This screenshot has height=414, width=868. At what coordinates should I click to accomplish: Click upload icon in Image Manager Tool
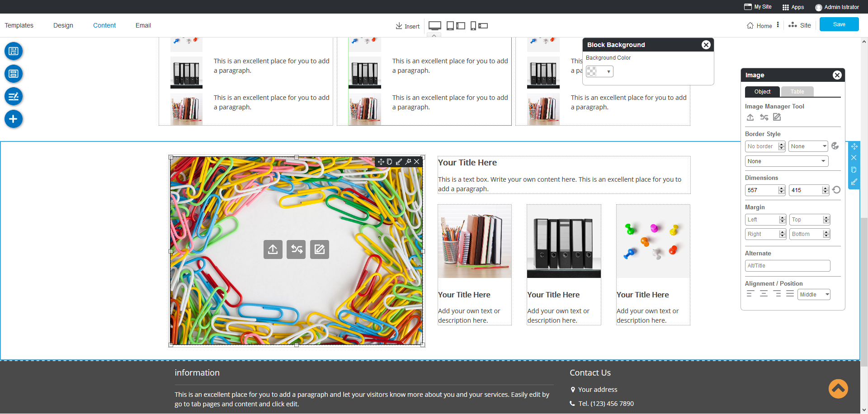tap(750, 118)
